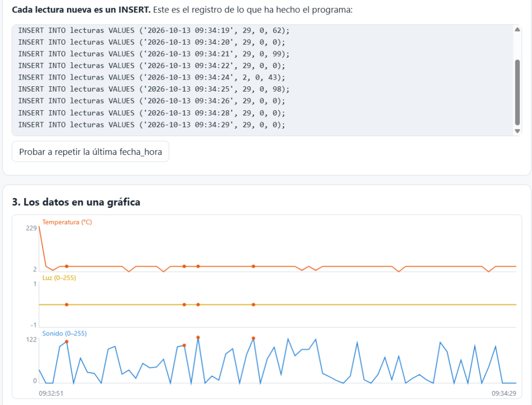Click the 122 sound axis value

click(31, 339)
